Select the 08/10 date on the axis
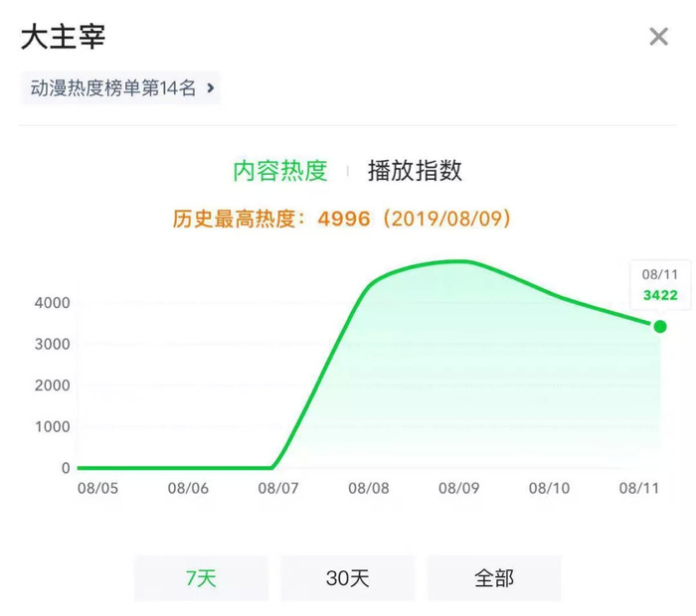Viewport: 696px width, 616px height. point(548,489)
